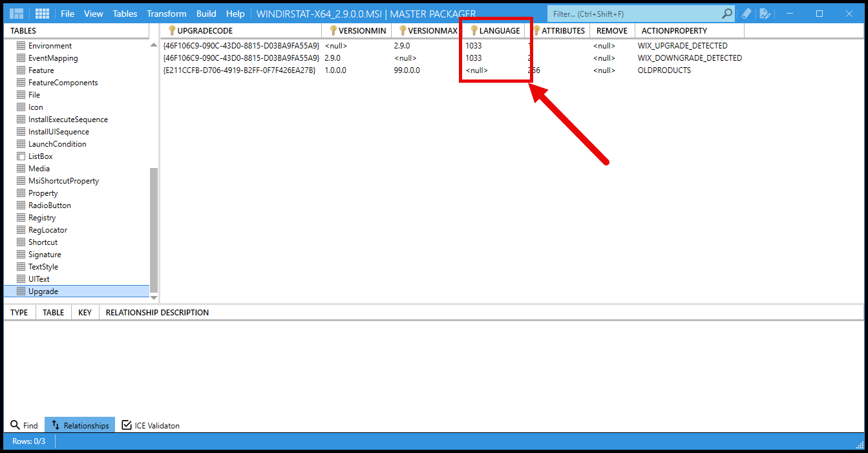Click the table grid view icon
The image size is (868, 453).
[42, 14]
